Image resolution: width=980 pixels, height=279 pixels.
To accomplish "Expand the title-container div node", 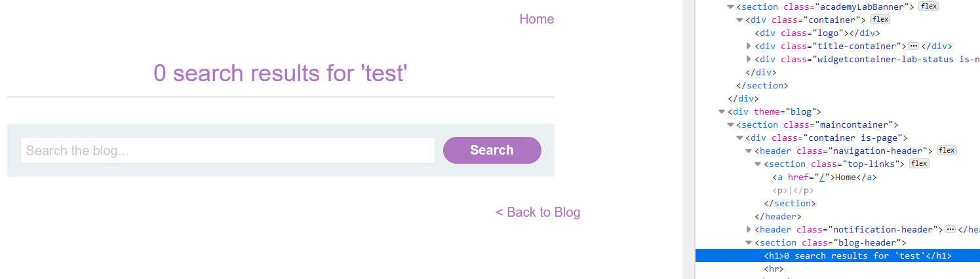I will [749, 46].
